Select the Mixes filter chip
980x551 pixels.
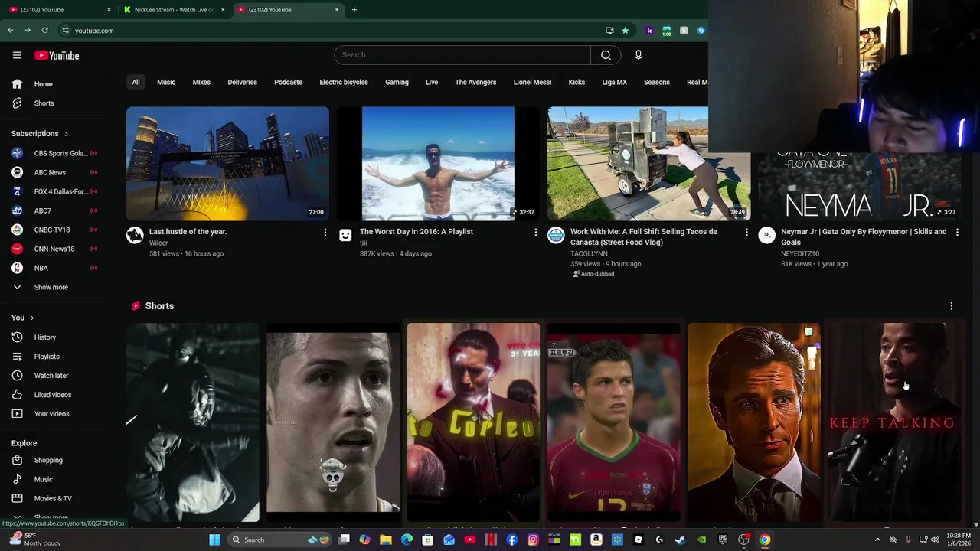[x=201, y=82]
